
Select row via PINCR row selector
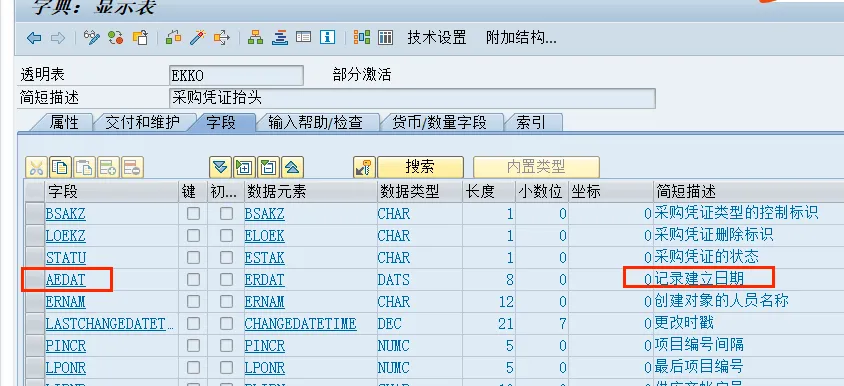click(x=36, y=346)
